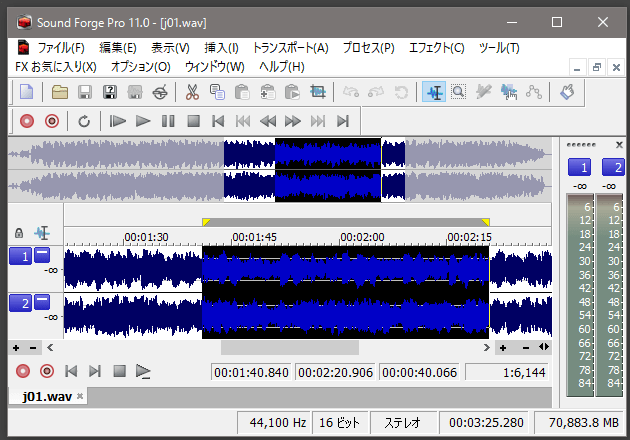Image resolution: width=630 pixels, height=440 pixels.
Task: Select the Envelope tool icon
Action: [534, 92]
